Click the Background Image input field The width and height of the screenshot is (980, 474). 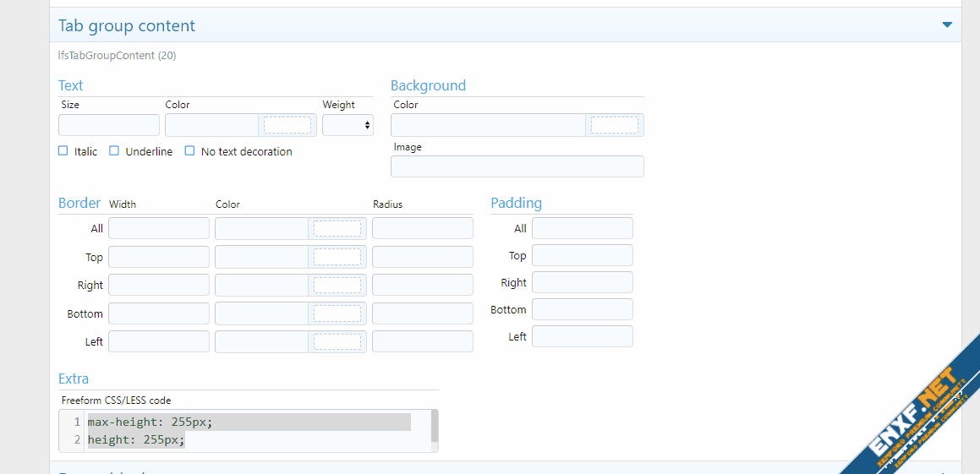(x=517, y=166)
